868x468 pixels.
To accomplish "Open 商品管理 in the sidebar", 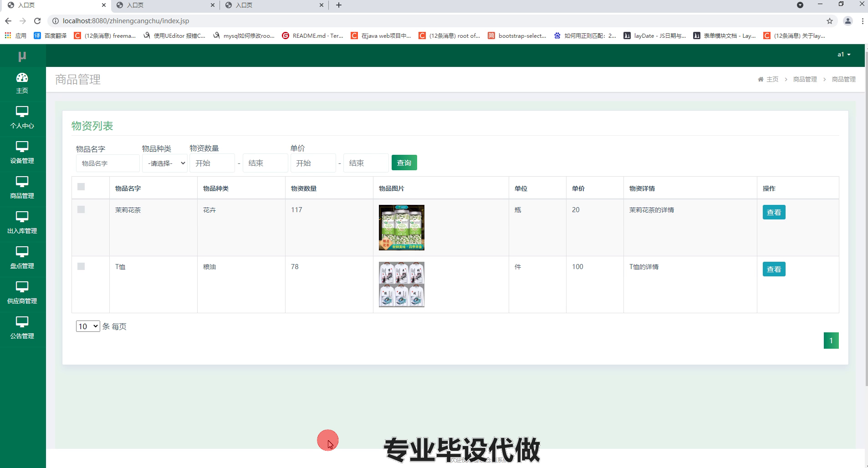I will click(x=22, y=188).
